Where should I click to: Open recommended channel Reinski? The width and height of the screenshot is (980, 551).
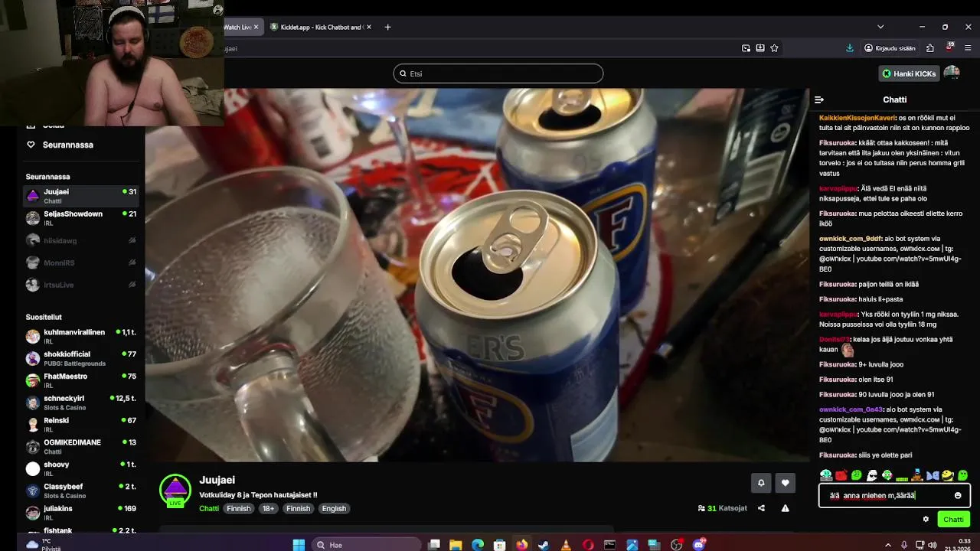[81, 425]
